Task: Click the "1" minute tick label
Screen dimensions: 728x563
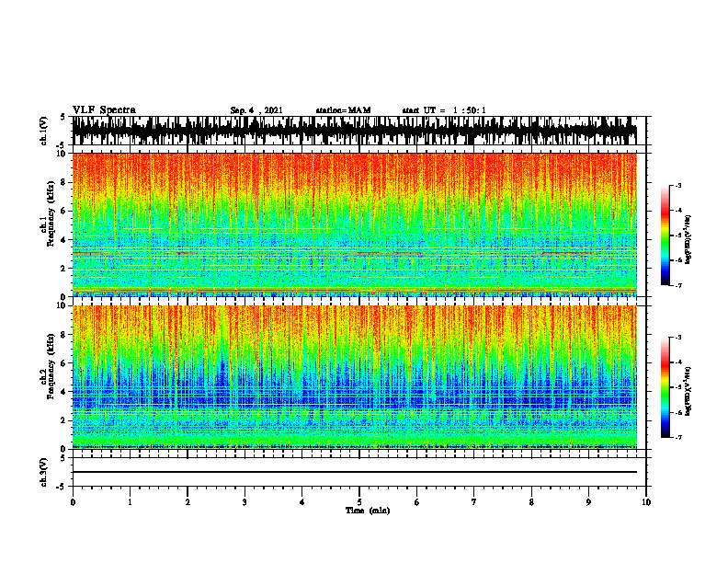Action: tap(130, 502)
